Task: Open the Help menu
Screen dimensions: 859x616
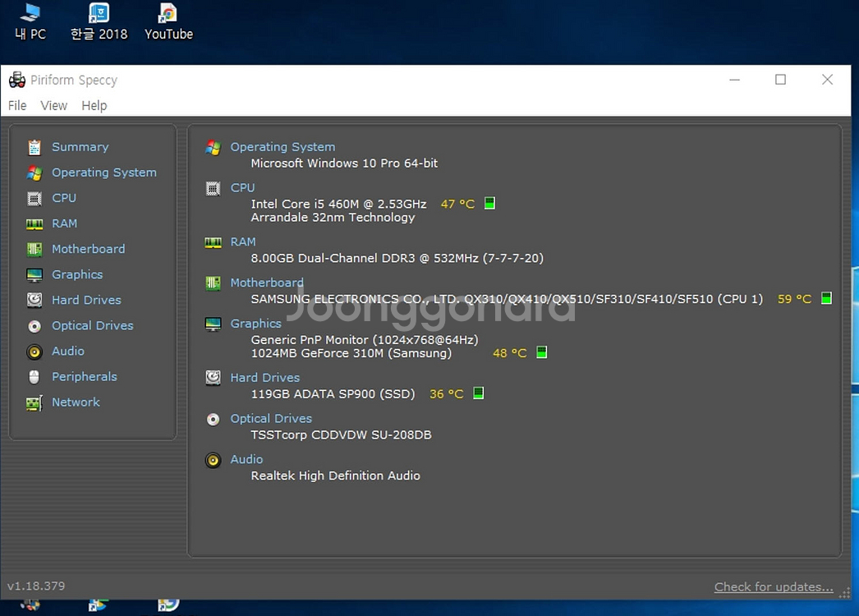Action: [x=94, y=105]
